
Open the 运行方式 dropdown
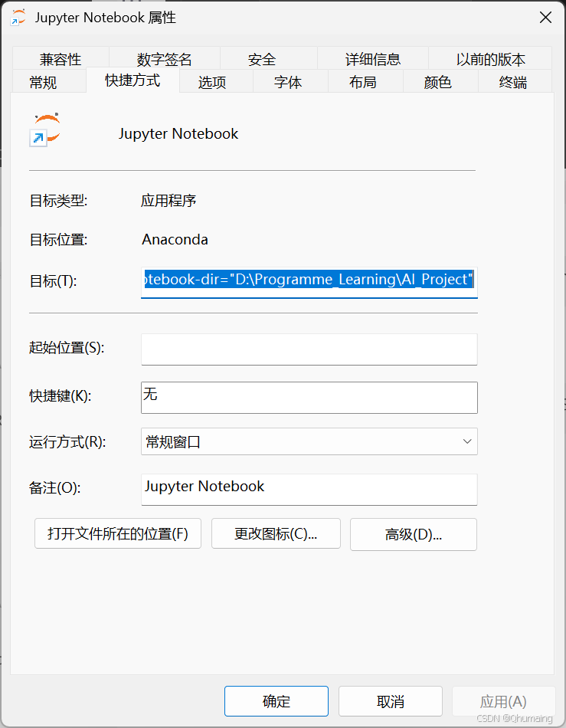309,441
